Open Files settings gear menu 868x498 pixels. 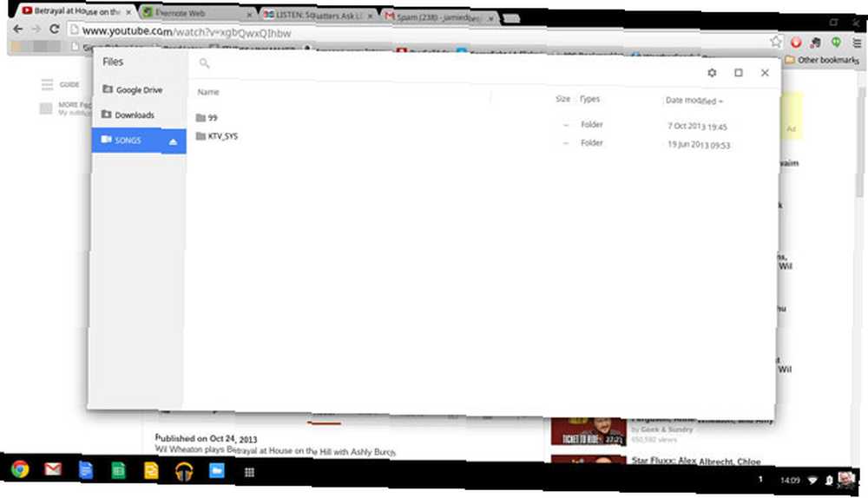tap(712, 73)
